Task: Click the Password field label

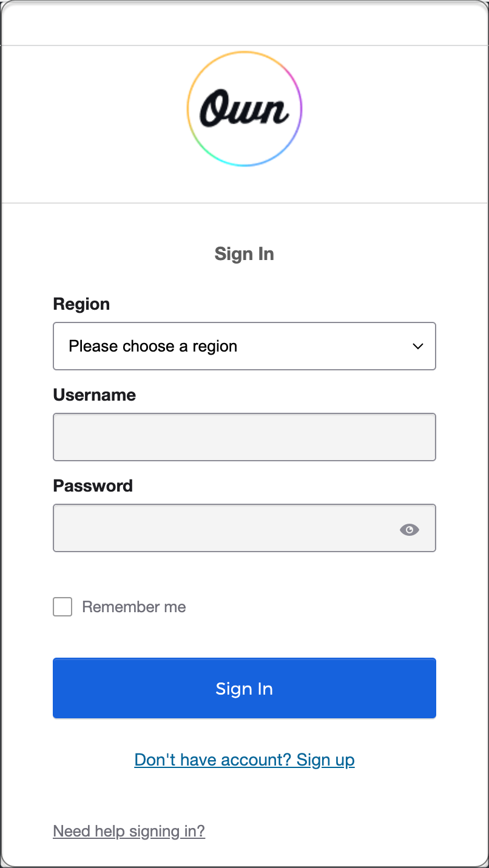Action: pyautogui.click(x=93, y=486)
